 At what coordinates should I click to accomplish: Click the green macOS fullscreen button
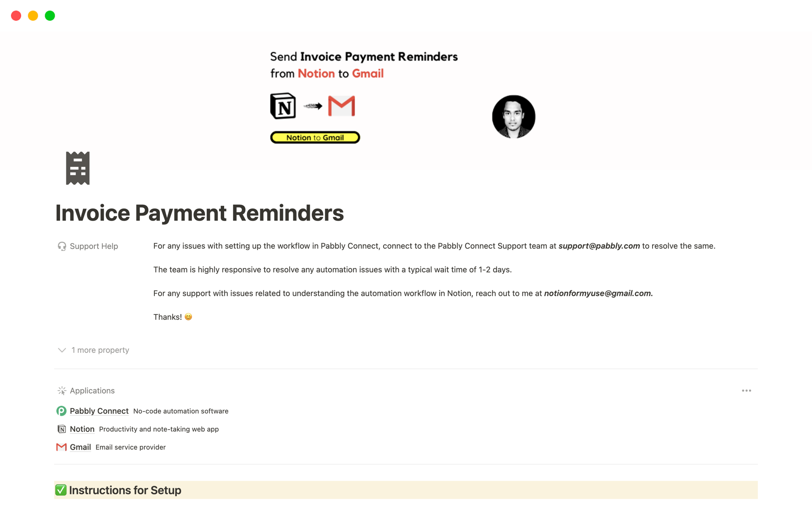[x=50, y=16]
